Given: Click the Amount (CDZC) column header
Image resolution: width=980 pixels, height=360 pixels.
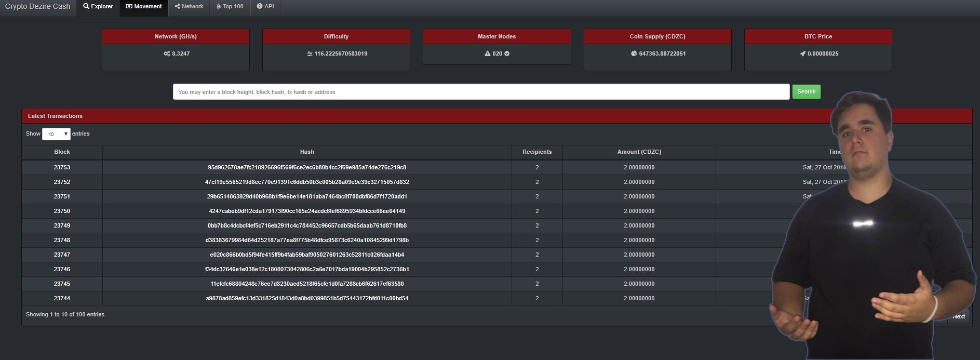Looking at the screenshot, I should click(639, 152).
